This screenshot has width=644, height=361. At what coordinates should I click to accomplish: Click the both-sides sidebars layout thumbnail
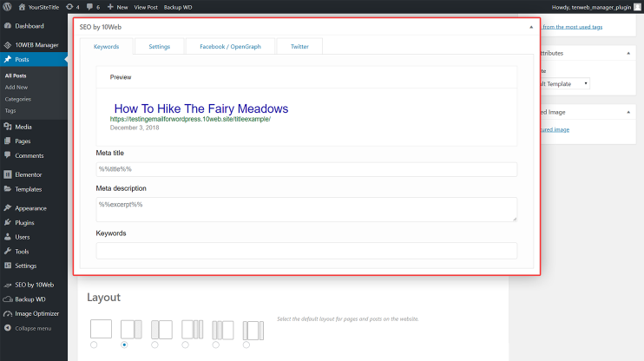[x=253, y=331]
